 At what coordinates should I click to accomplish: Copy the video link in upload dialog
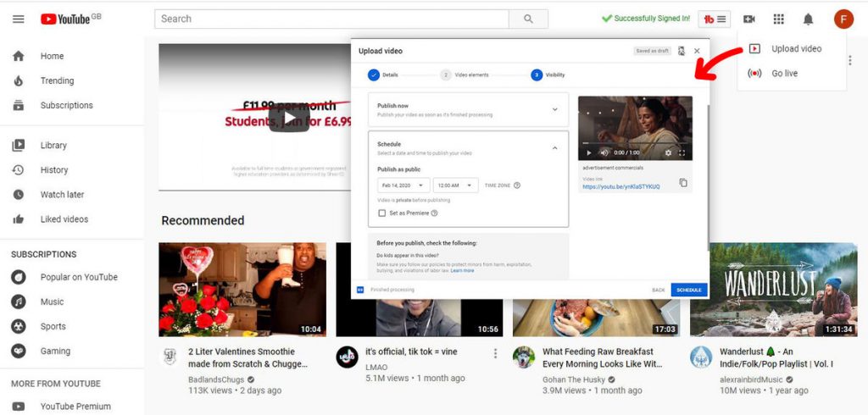pos(683,183)
